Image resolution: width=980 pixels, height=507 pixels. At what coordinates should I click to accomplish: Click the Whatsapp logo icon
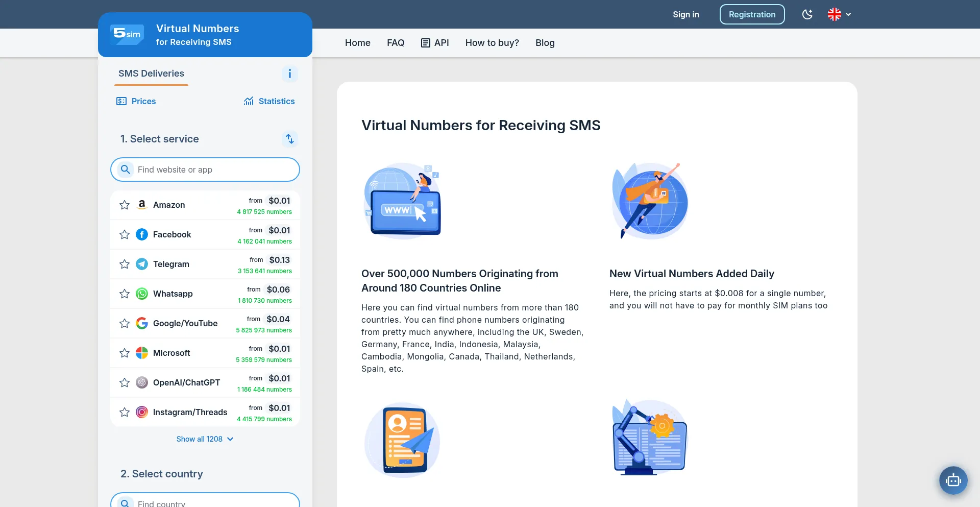point(142,294)
